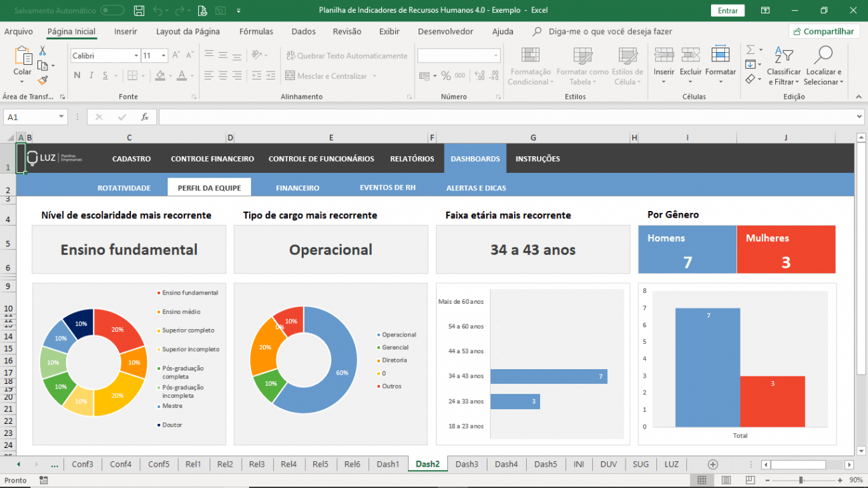Open the Calibri font name dropdown
The height and width of the screenshot is (488, 868).
click(136, 56)
